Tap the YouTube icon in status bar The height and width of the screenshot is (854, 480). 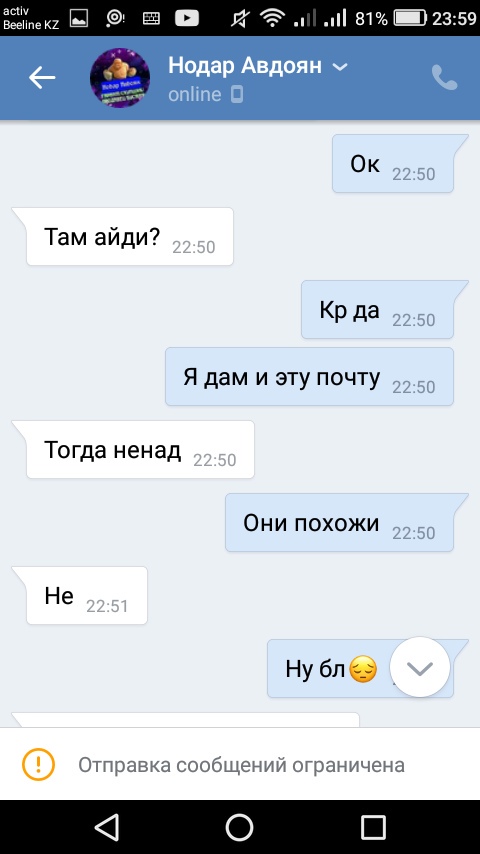(187, 19)
